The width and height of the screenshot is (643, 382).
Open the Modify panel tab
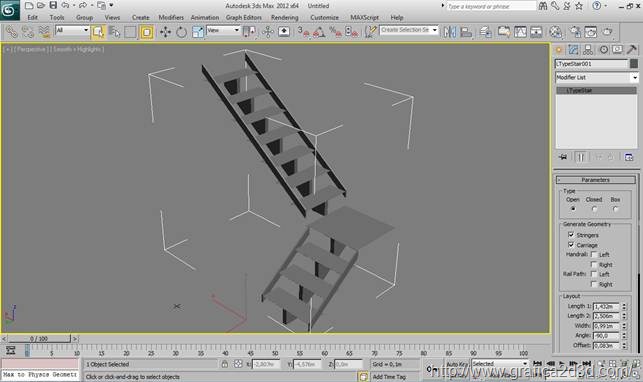[573, 50]
